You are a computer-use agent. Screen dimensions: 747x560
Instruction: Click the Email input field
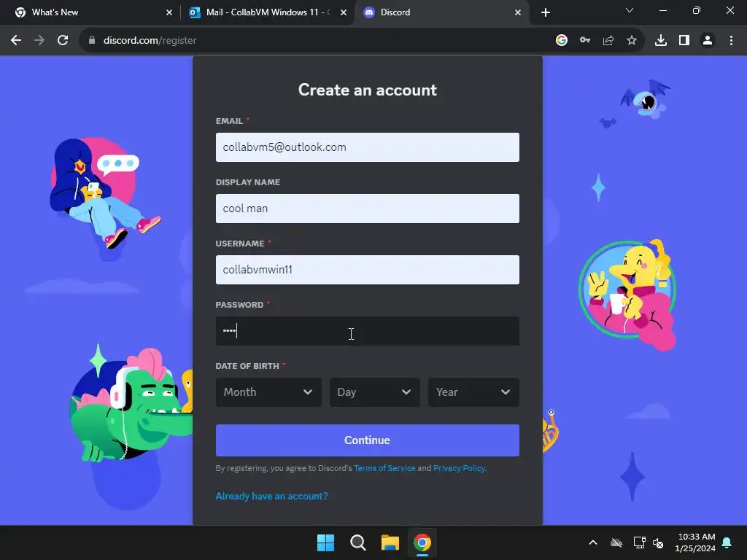pos(368,147)
